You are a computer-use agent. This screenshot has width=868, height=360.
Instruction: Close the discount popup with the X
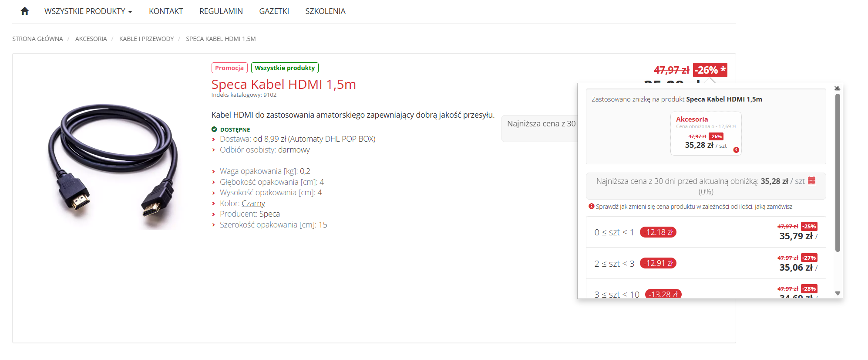[x=837, y=88]
